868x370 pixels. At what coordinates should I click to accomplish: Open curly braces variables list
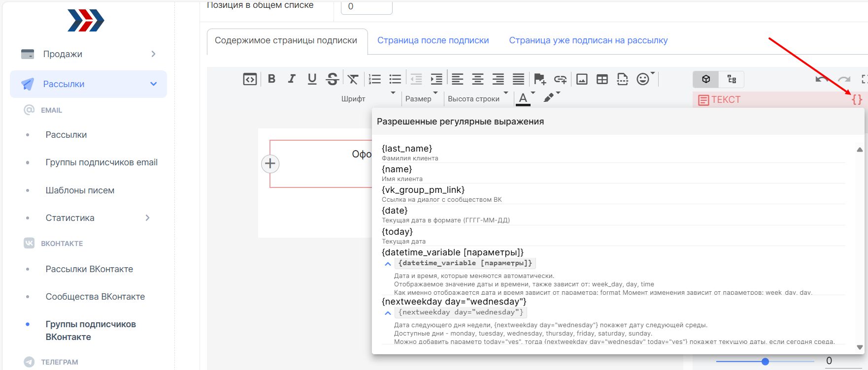tap(857, 99)
